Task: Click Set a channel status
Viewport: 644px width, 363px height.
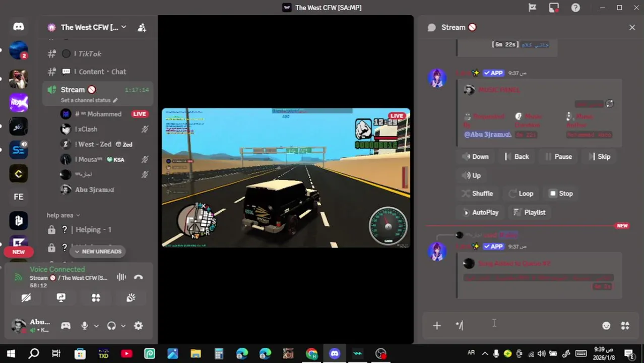Action: point(89,100)
